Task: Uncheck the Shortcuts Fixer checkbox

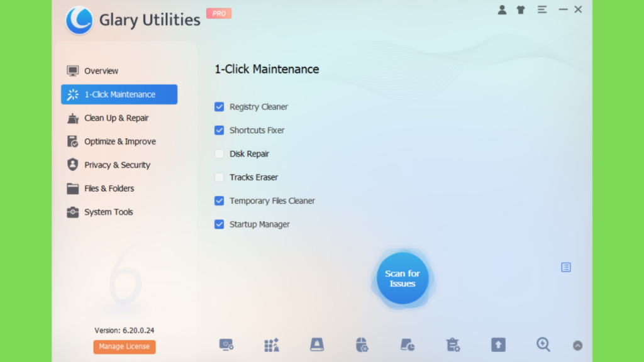Action: point(219,130)
